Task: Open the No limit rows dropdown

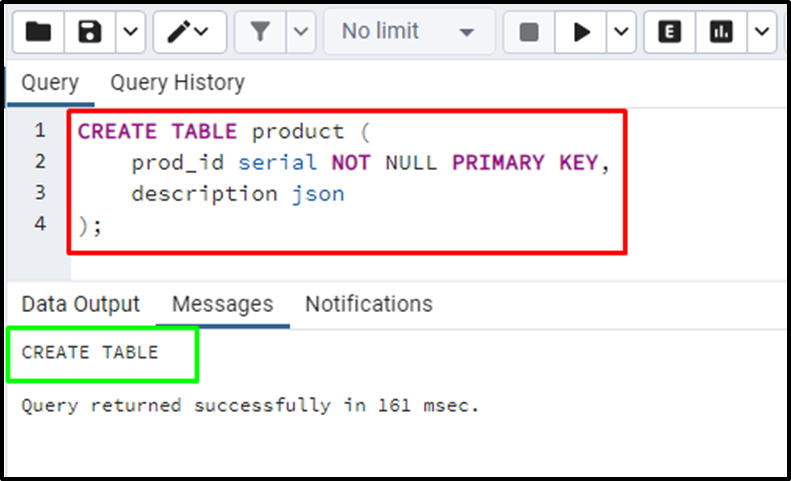Action: pyautogui.click(x=409, y=32)
